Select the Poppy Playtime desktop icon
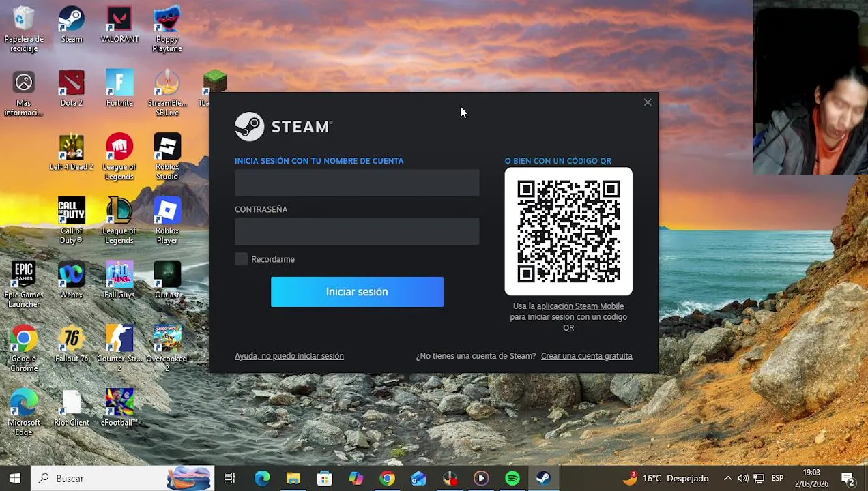 167,30
